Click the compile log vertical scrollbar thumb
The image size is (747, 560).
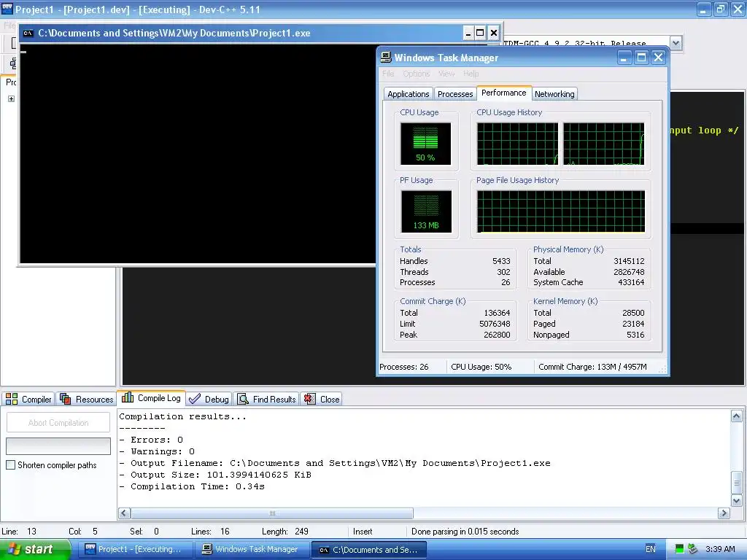737,483
